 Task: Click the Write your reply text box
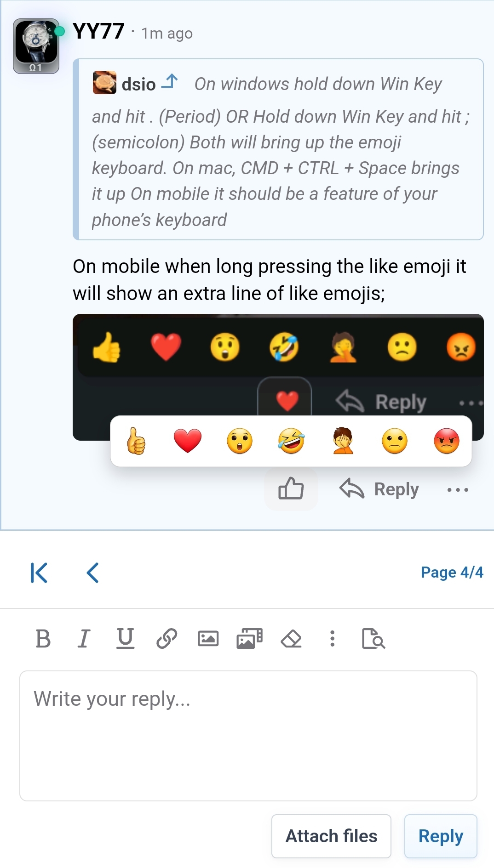tap(248, 736)
